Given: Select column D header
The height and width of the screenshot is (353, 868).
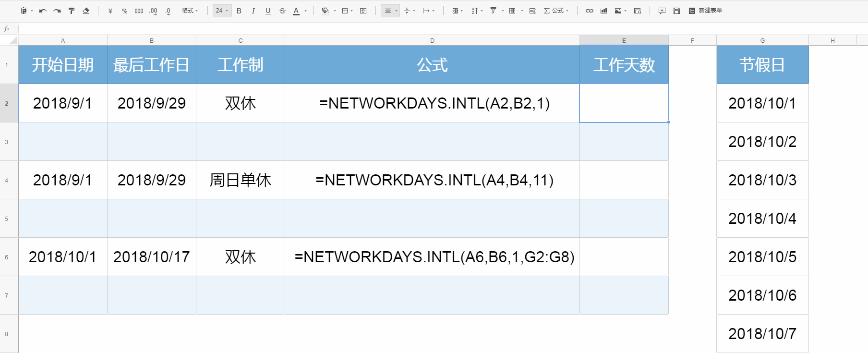Looking at the screenshot, I should click(x=432, y=41).
